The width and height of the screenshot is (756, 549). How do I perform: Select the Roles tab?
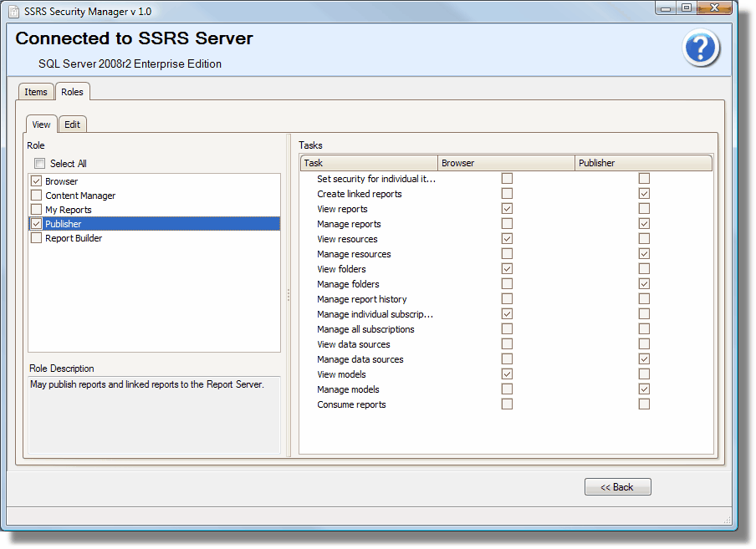coord(72,92)
